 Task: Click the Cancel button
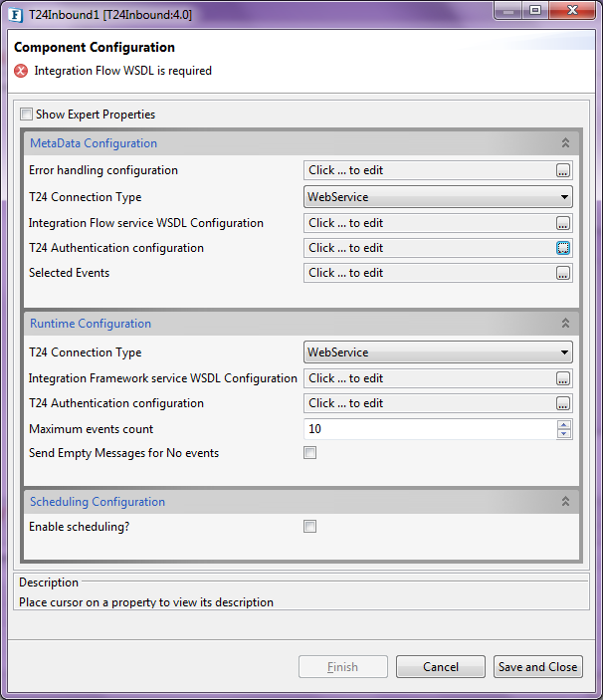pyautogui.click(x=440, y=666)
